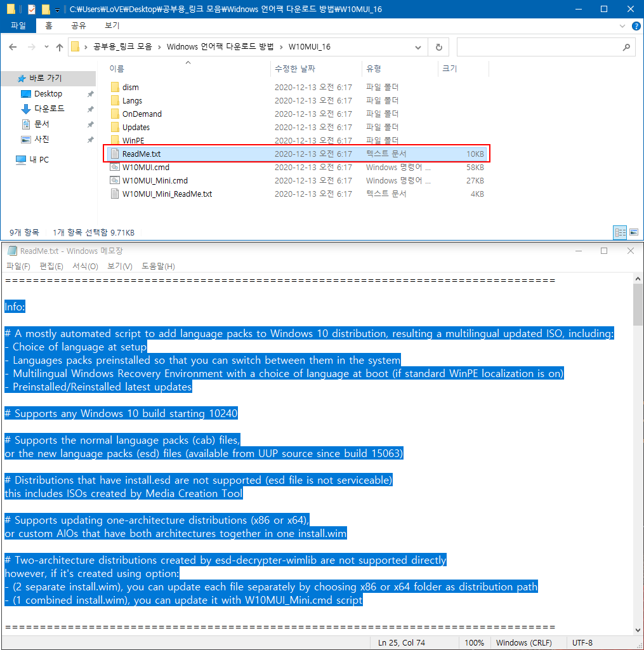Click the 'Ln 25, Col 74' status entry
Screen dimensions: 644x650
pyautogui.click(x=402, y=642)
